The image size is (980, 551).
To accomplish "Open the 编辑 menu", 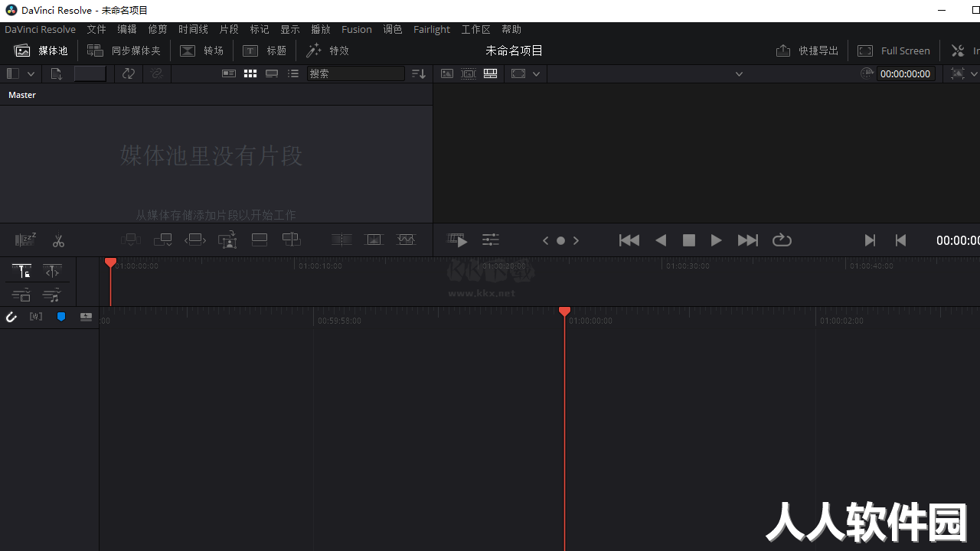I will pos(127,29).
